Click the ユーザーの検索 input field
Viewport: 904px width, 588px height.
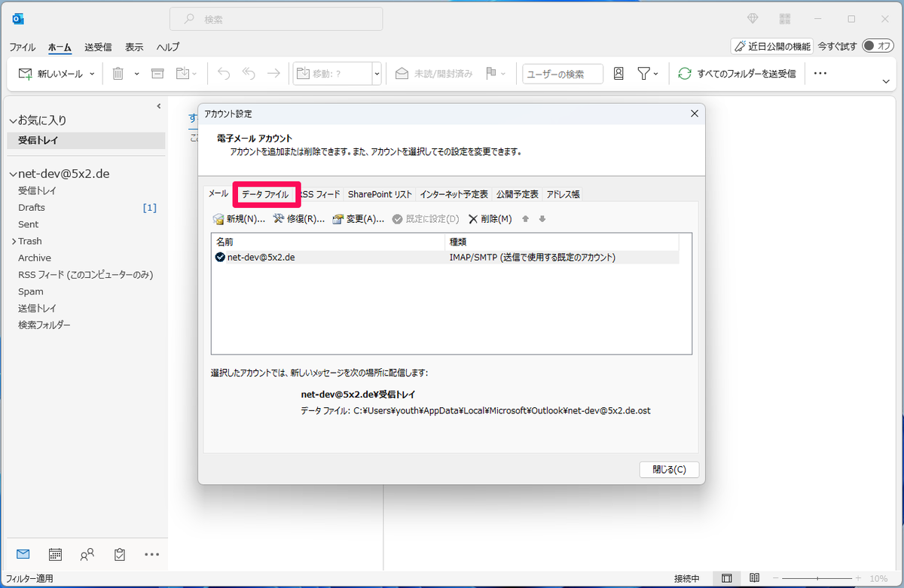coord(563,74)
